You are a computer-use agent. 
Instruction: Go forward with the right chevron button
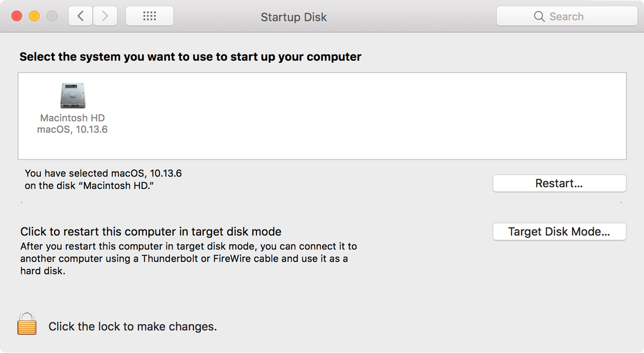105,16
